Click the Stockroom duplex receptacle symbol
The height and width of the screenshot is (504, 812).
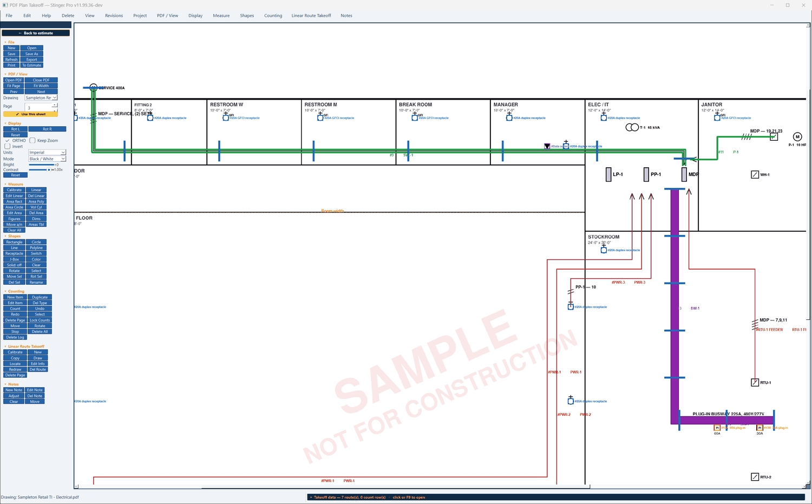coord(604,250)
